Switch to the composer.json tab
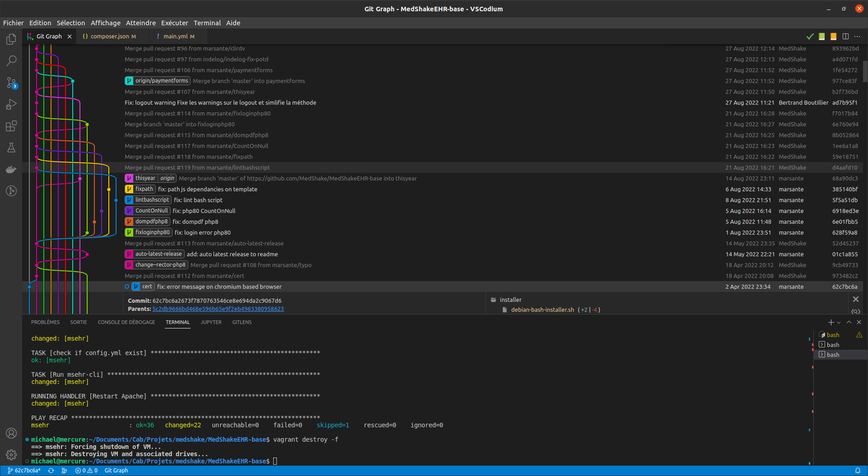The image size is (868, 476). [109, 37]
